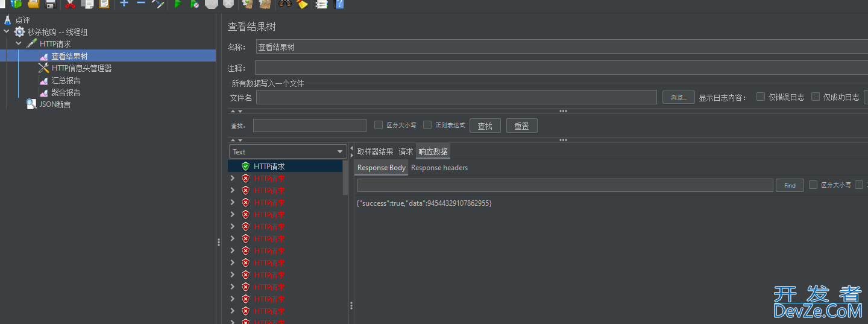Click the Find button
The image size is (868, 324).
point(790,185)
